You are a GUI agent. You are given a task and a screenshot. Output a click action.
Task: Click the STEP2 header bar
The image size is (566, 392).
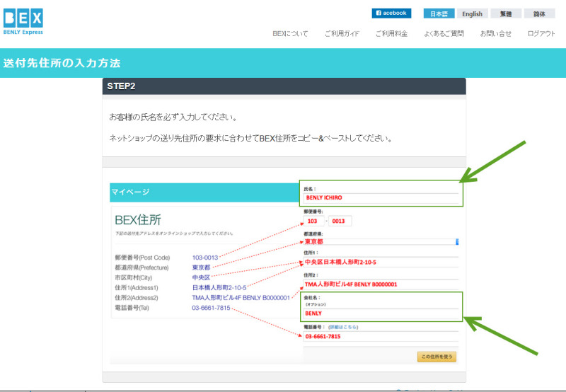[284, 86]
